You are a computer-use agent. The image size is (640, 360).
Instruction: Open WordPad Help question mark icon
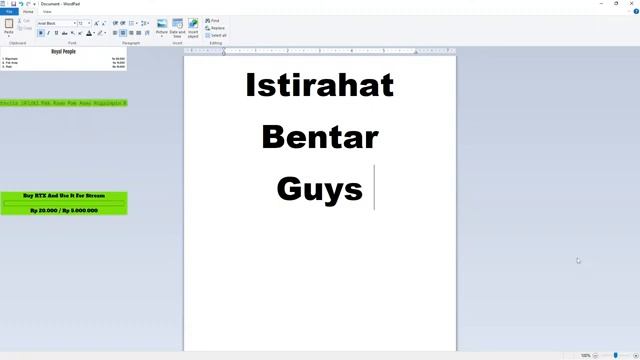click(x=636, y=11)
